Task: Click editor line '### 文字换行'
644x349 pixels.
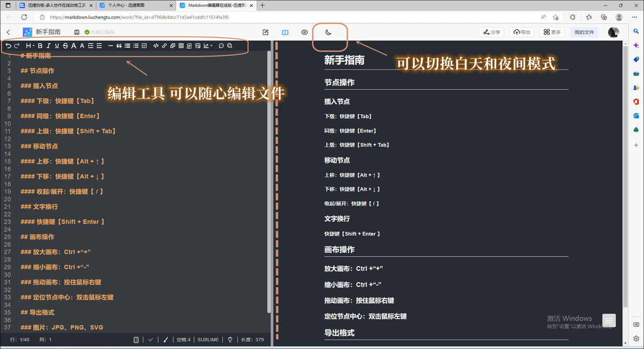Action: (x=39, y=206)
